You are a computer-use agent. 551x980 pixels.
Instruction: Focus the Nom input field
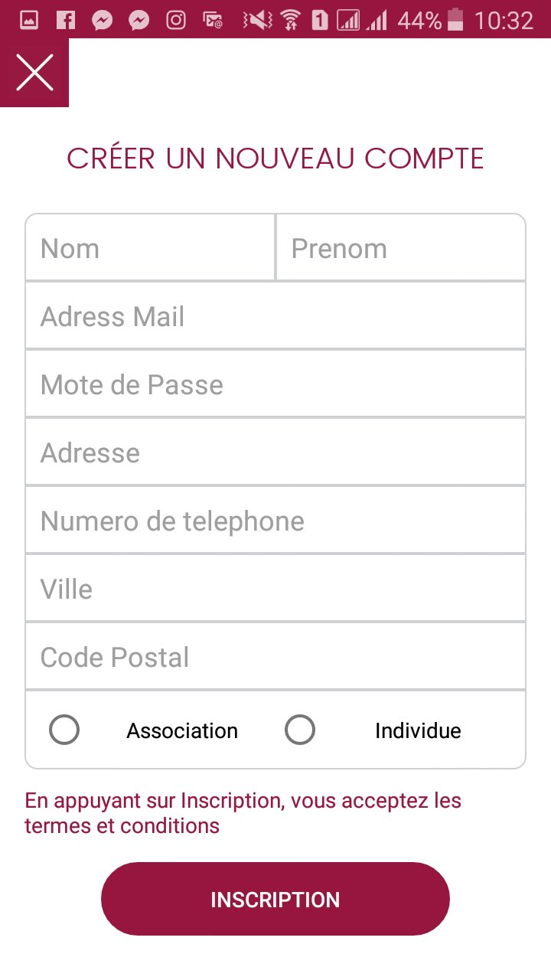pos(150,248)
